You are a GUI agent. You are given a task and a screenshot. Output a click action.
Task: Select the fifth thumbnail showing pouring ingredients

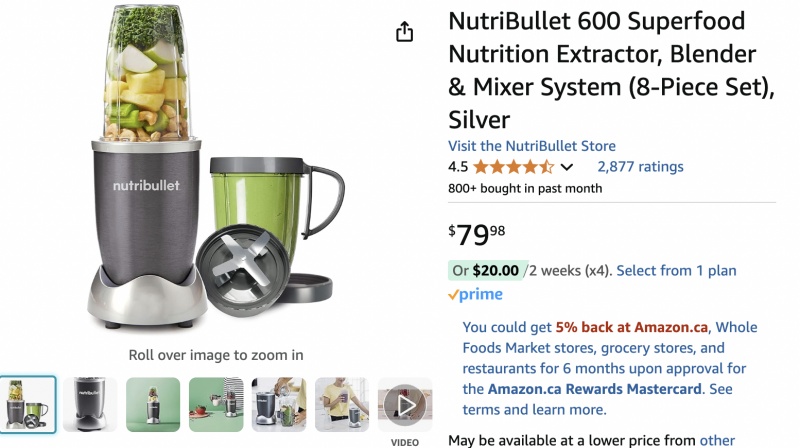[279, 405]
